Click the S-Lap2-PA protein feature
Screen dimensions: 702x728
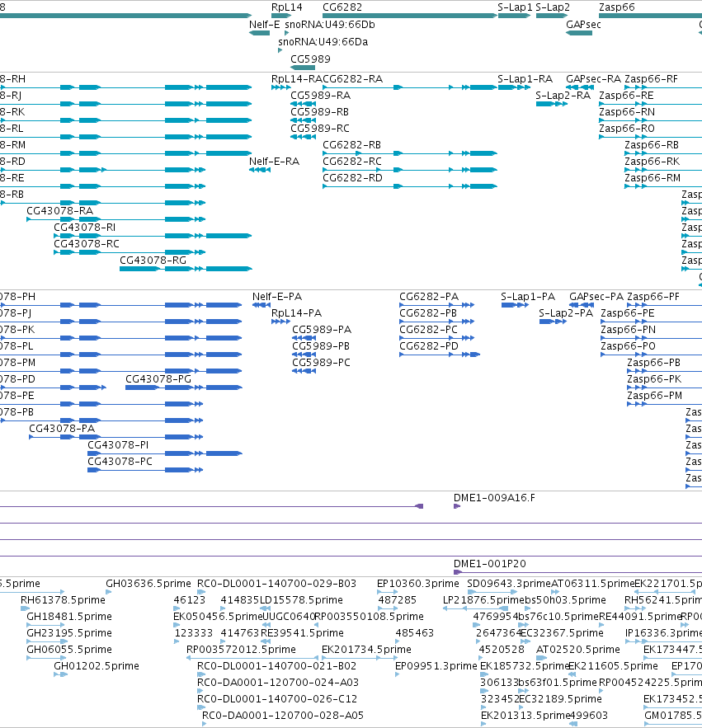pos(553,322)
